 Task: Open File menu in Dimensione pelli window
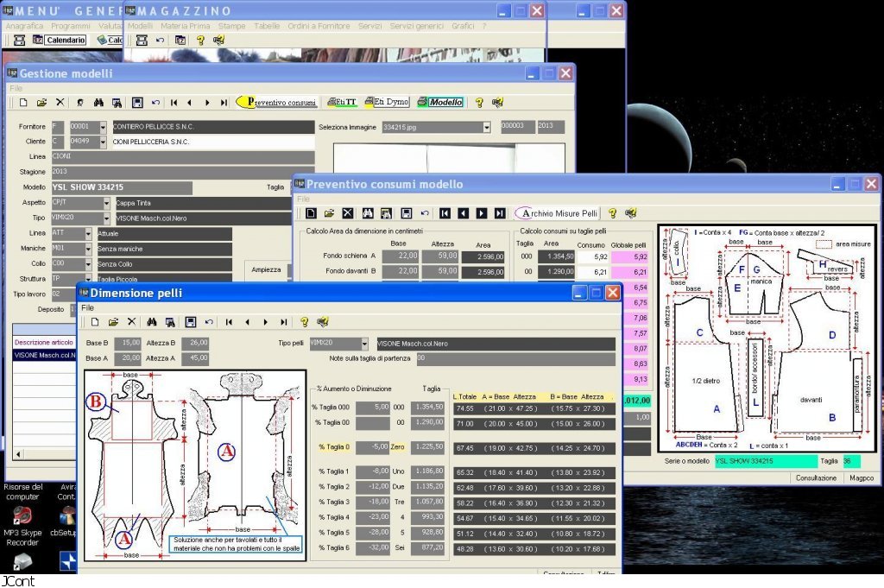pyautogui.click(x=88, y=307)
